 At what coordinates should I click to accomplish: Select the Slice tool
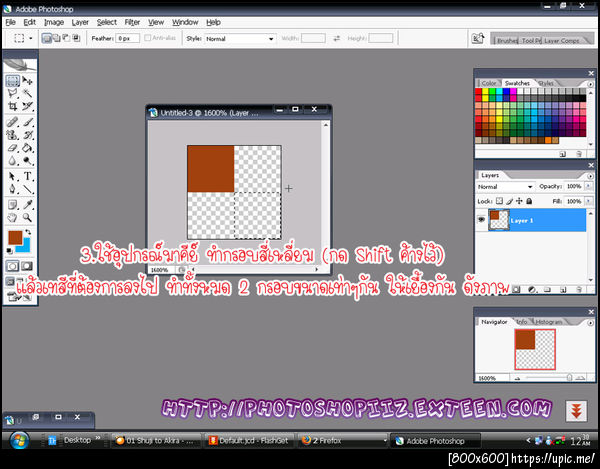(x=27, y=106)
